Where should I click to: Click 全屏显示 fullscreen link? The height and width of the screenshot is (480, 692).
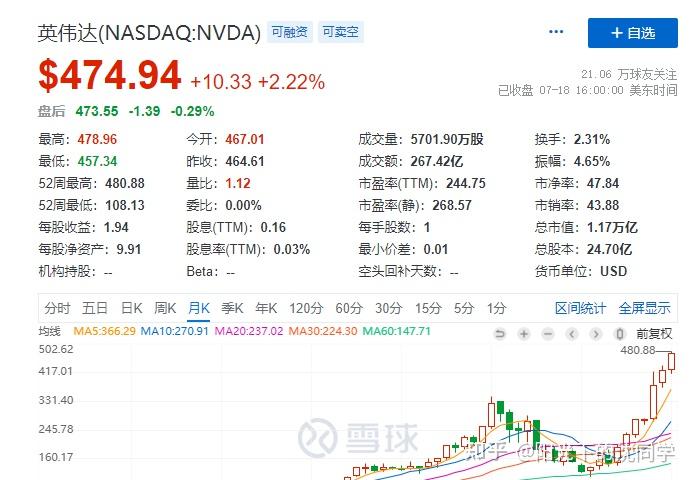click(644, 308)
